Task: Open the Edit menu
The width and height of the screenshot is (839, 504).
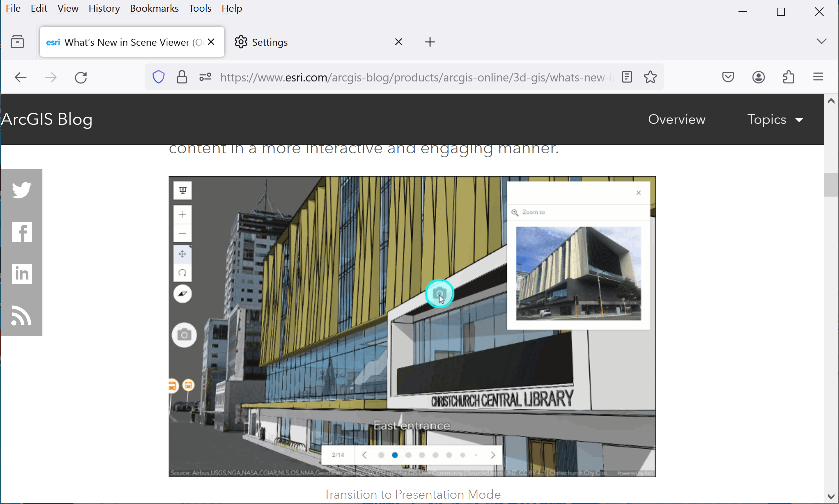Action: tap(39, 8)
